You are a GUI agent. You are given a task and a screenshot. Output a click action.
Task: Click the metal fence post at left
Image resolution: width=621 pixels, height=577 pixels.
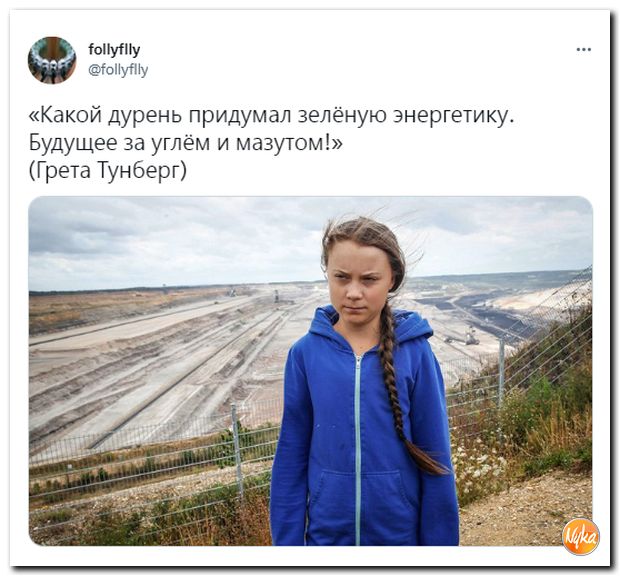coord(238,449)
